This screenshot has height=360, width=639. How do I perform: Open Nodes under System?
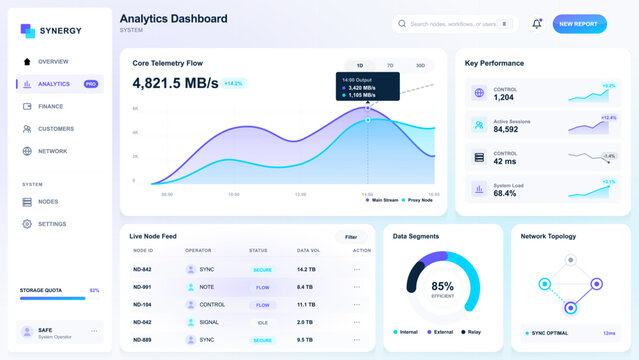[x=60, y=202]
